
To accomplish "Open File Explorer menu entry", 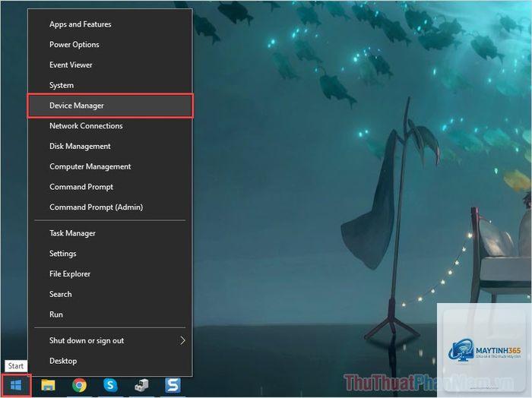I will (110, 274).
